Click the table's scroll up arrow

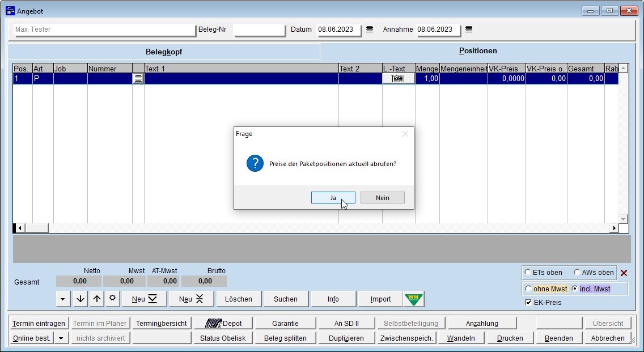coord(624,69)
